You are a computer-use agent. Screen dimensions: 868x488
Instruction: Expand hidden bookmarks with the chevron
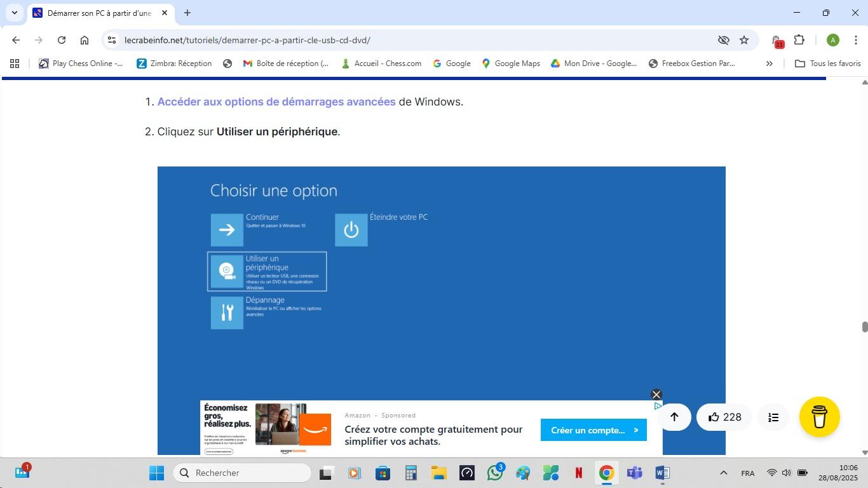coord(769,64)
